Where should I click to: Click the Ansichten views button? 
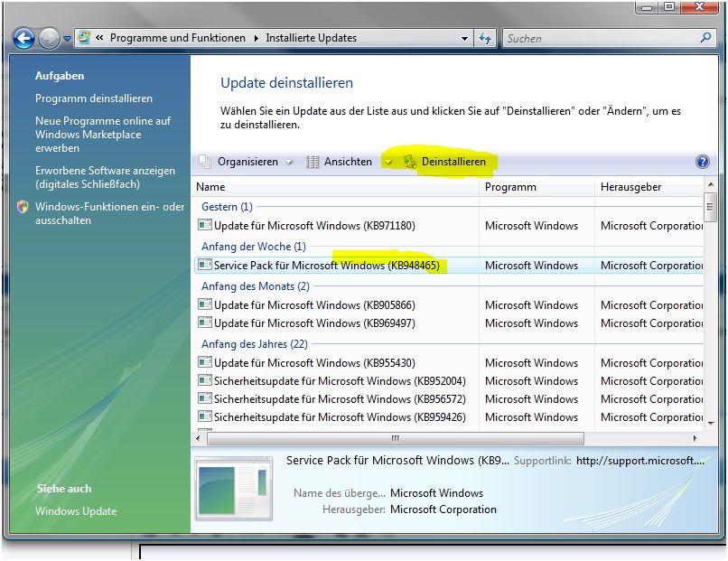click(348, 162)
